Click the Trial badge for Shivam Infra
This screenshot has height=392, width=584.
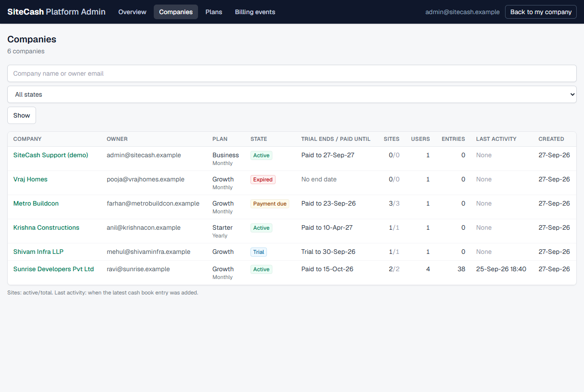(x=259, y=252)
